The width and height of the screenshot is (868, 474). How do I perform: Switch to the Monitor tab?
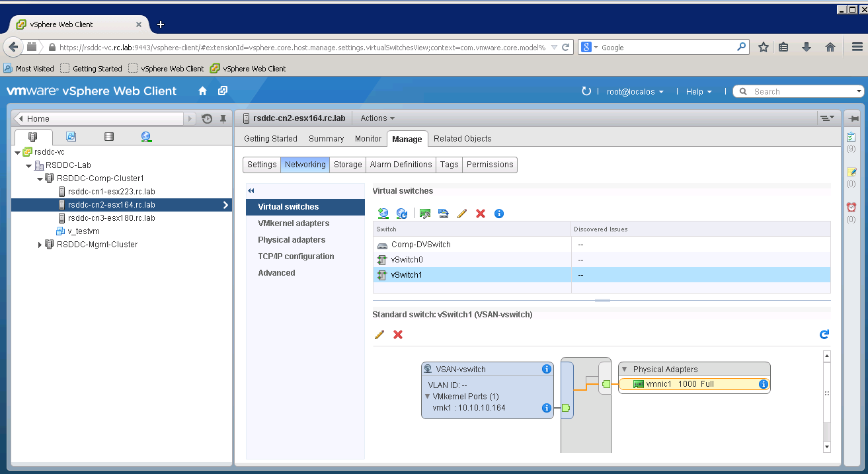[x=368, y=139]
